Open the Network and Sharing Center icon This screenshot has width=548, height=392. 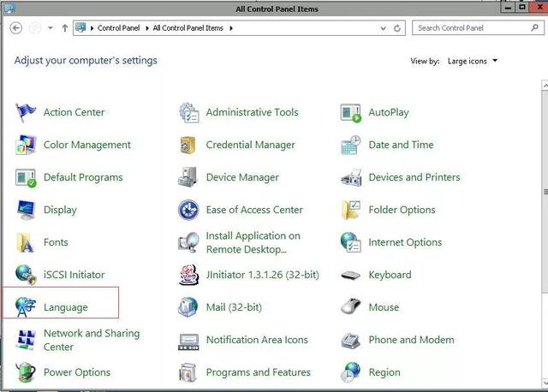(26, 340)
